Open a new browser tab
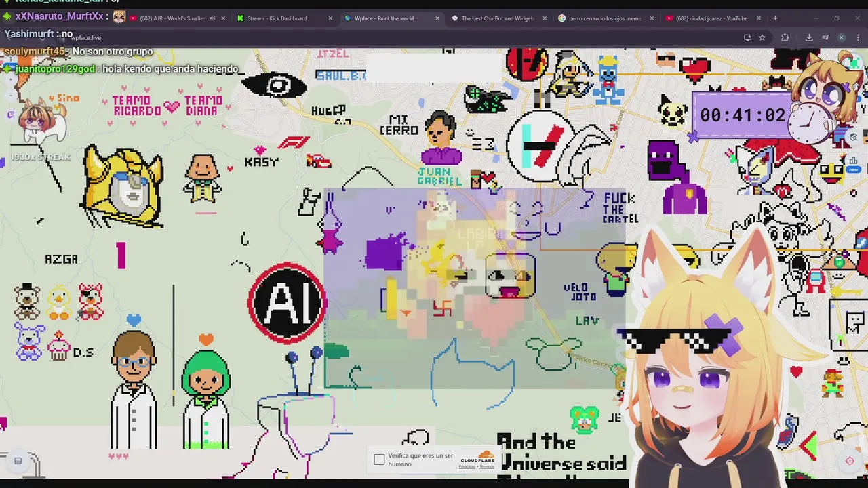The height and width of the screenshot is (488, 868). (775, 18)
